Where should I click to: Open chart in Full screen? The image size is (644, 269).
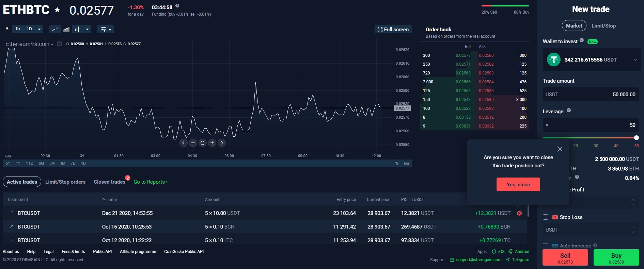pos(393,30)
